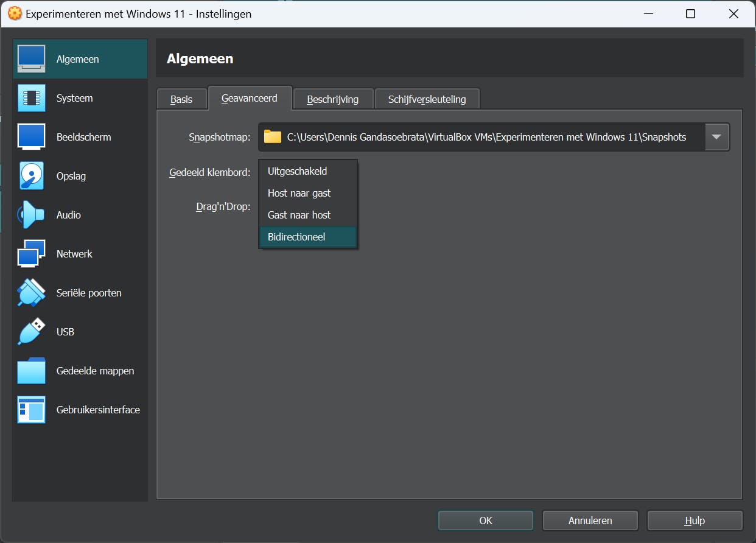
Task: Switch to the Basis tab
Action: 181,99
